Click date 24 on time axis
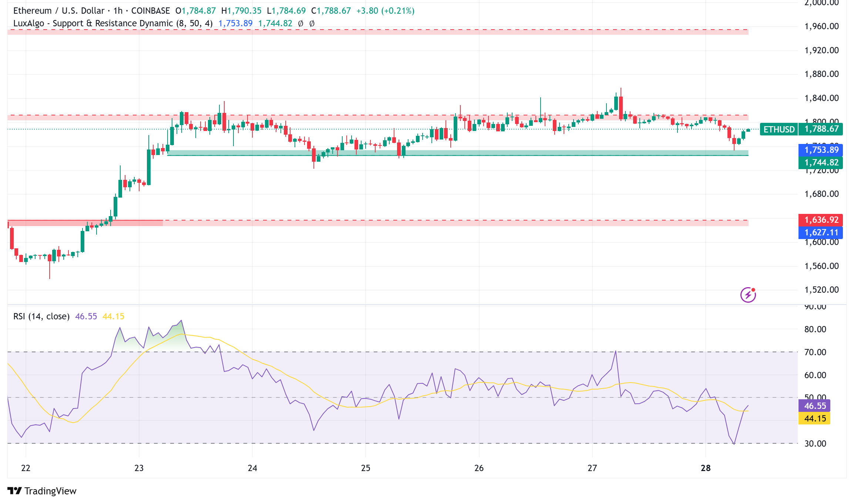854x504 pixels. pyautogui.click(x=252, y=468)
